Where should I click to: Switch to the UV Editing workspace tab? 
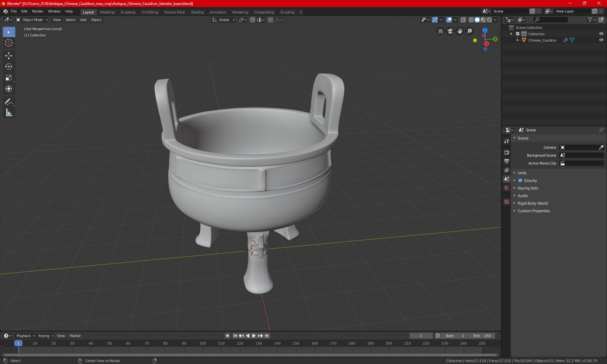pos(150,12)
